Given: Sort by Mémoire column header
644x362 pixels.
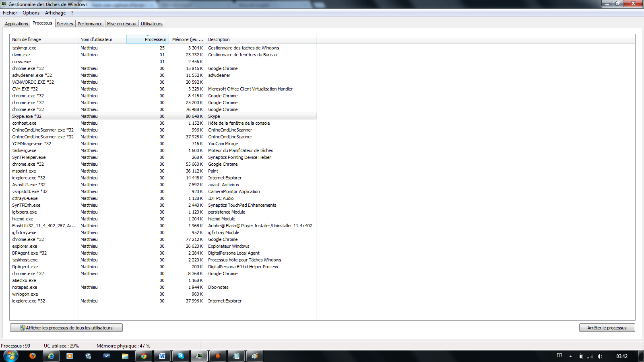Looking at the screenshot, I should pyautogui.click(x=187, y=39).
